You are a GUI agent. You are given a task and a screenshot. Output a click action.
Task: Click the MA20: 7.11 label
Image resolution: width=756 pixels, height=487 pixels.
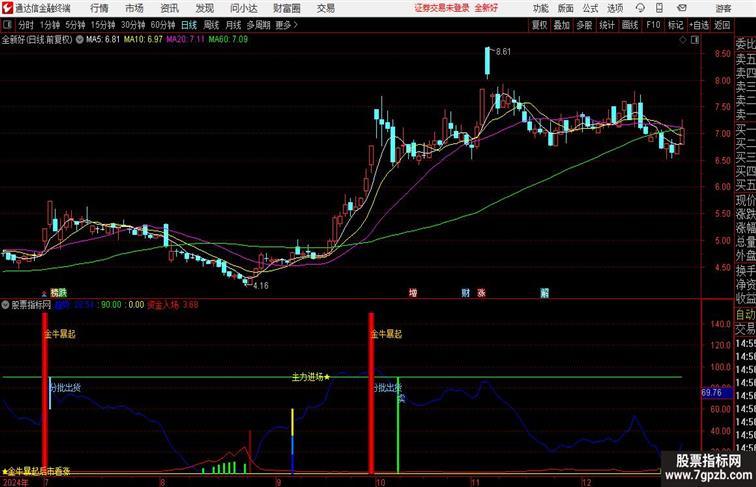[x=186, y=40]
